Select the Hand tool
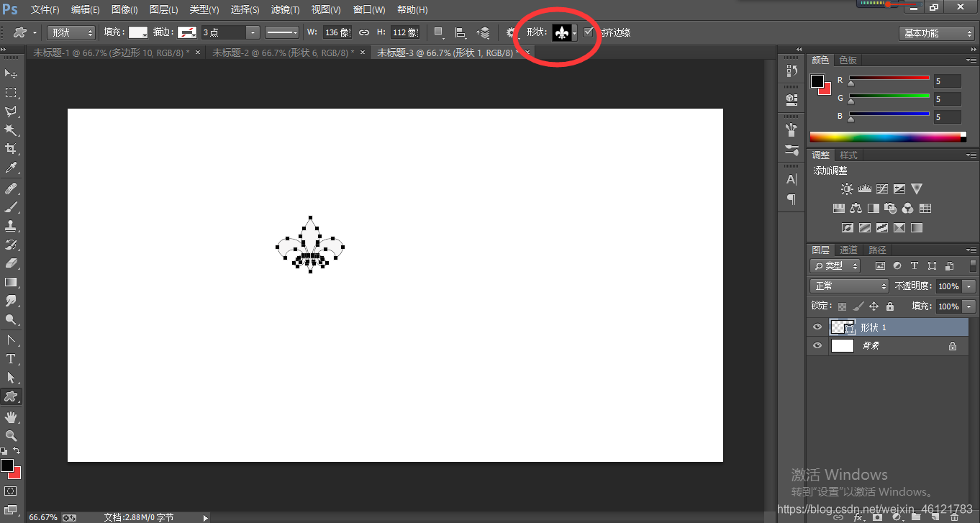The width and height of the screenshot is (980, 523). [12, 417]
